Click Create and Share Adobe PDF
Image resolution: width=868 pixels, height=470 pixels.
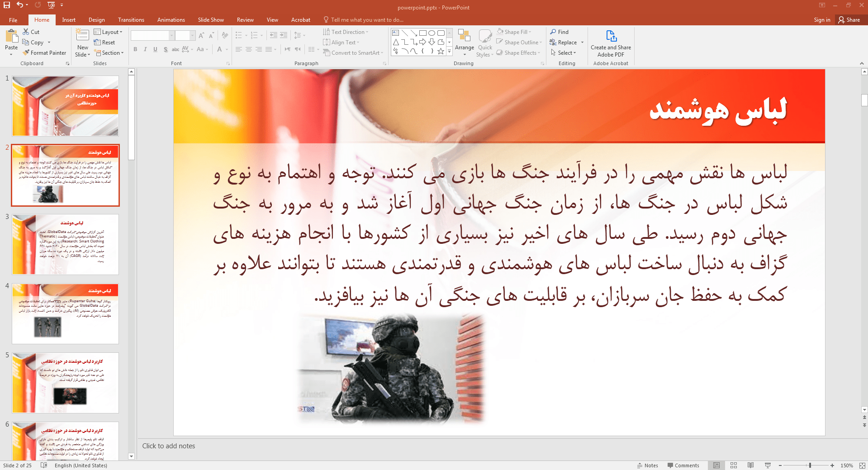pyautogui.click(x=611, y=43)
